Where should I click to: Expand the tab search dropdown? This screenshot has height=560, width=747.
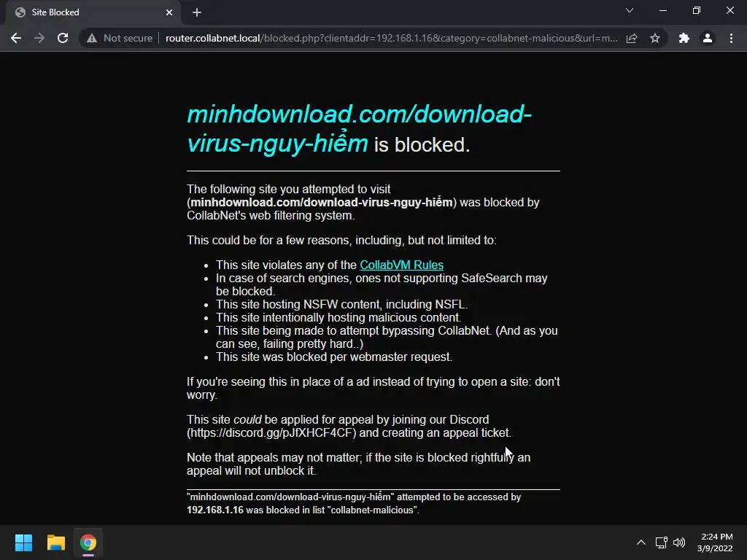click(x=630, y=10)
